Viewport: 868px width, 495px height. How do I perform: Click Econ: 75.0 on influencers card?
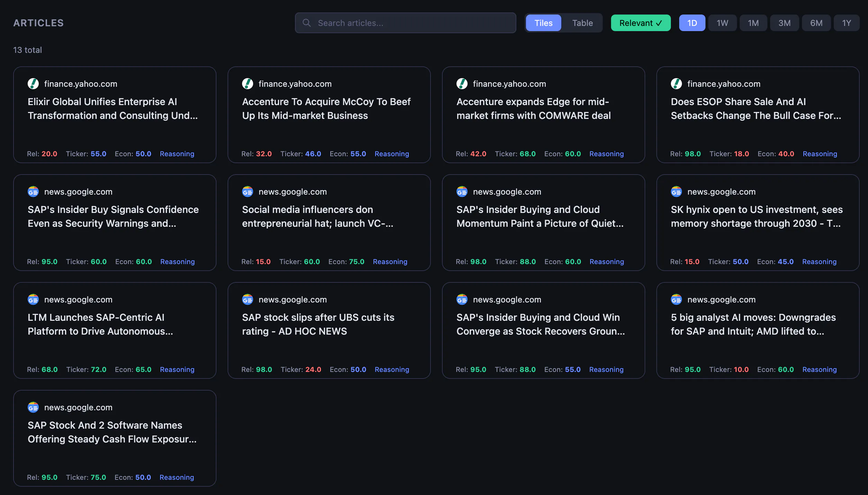[x=346, y=262]
